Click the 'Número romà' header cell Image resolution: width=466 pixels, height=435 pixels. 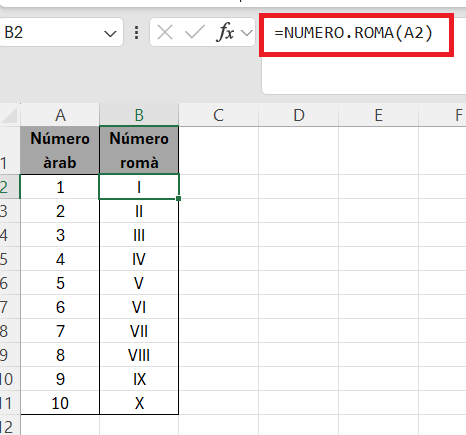click(x=139, y=150)
